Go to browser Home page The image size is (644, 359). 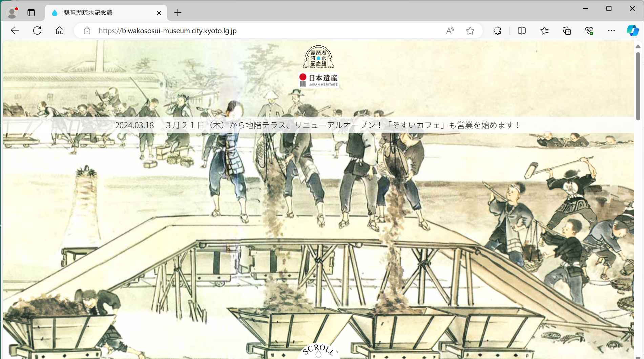tap(60, 31)
